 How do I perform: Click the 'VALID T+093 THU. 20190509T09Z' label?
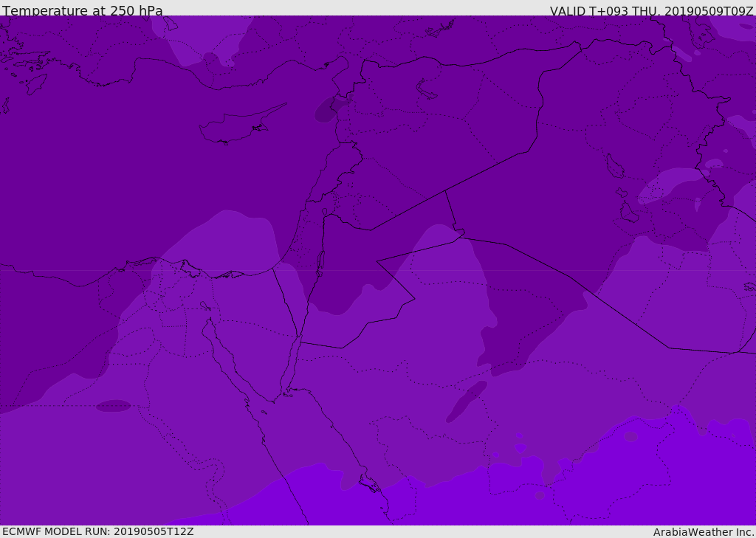point(651,11)
